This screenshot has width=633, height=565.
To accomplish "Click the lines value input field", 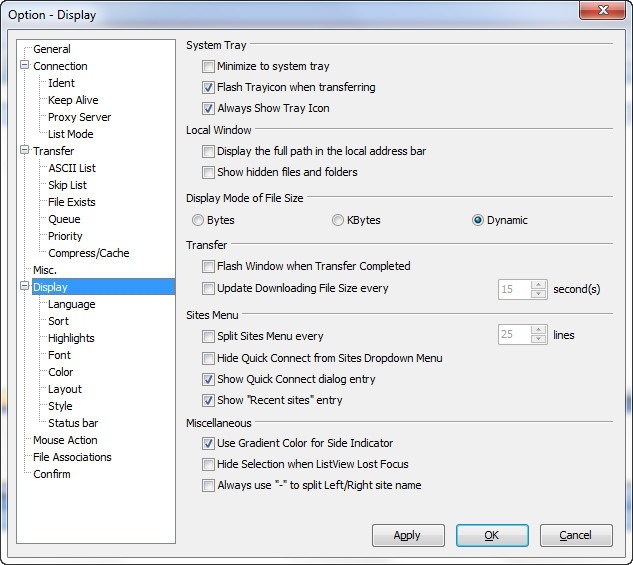I will coord(515,335).
